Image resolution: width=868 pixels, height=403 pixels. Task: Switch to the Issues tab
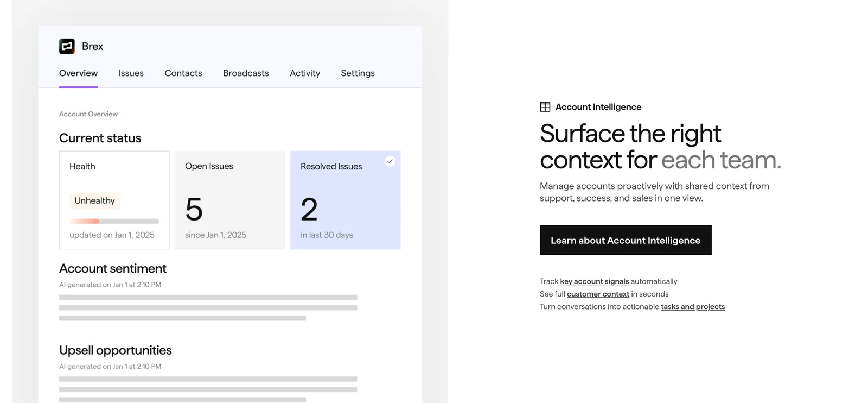(x=131, y=73)
